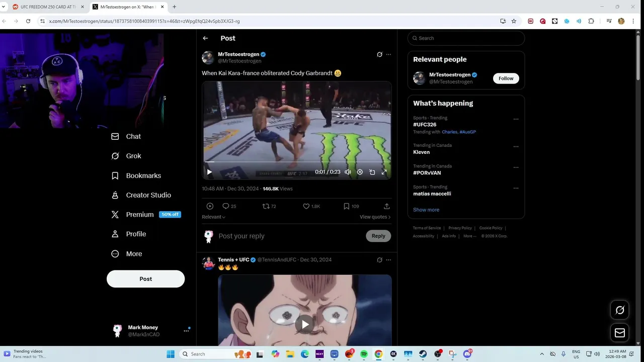Screen dimensions: 644x362
Task: Open Grok icon on MrTestoestrogen's post
Action: point(379,54)
